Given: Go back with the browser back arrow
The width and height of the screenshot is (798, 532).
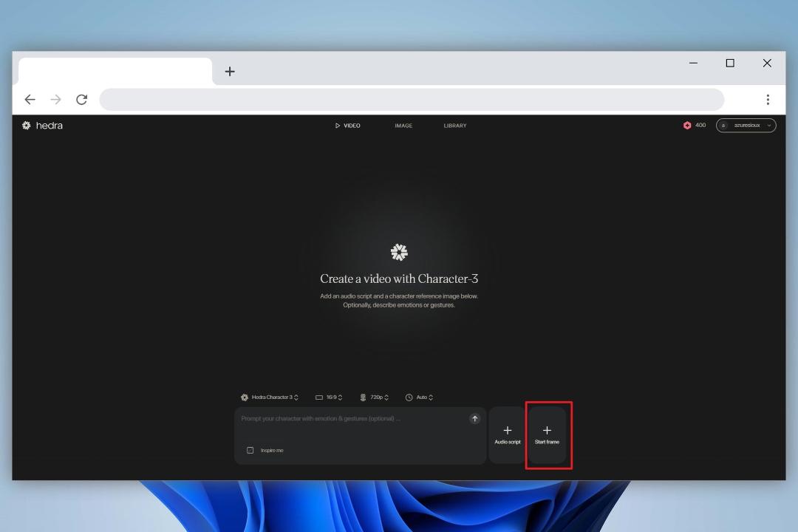Looking at the screenshot, I should (30, 99).
